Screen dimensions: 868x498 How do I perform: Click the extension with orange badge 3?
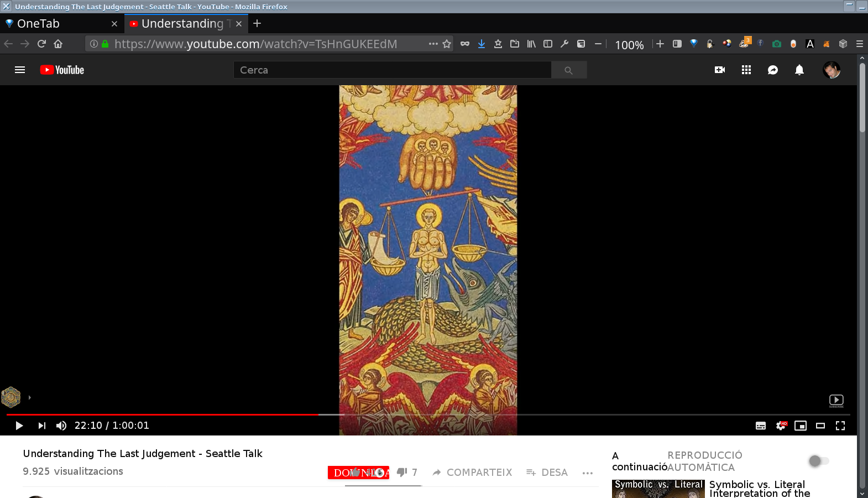745,43
